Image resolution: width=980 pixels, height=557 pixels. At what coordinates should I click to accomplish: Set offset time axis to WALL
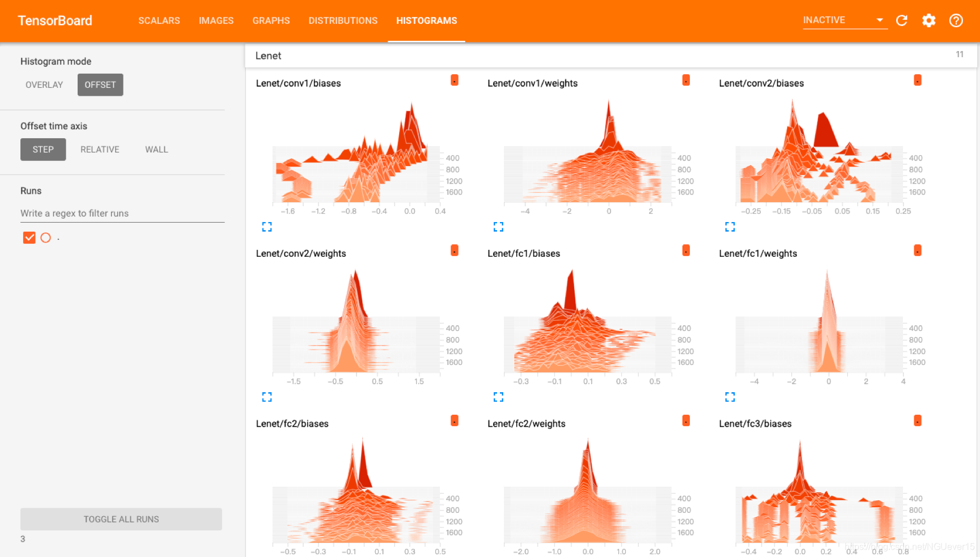click(156, 150)
